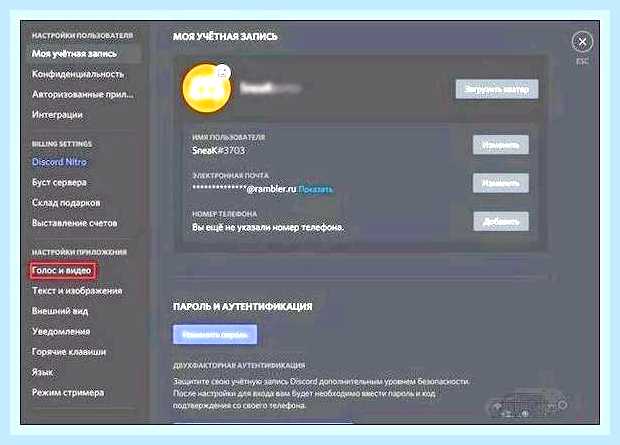Viewport: 620px width, 445px height.
Task: Open Внешний вид settings
Action: click(x=60, y=311)
